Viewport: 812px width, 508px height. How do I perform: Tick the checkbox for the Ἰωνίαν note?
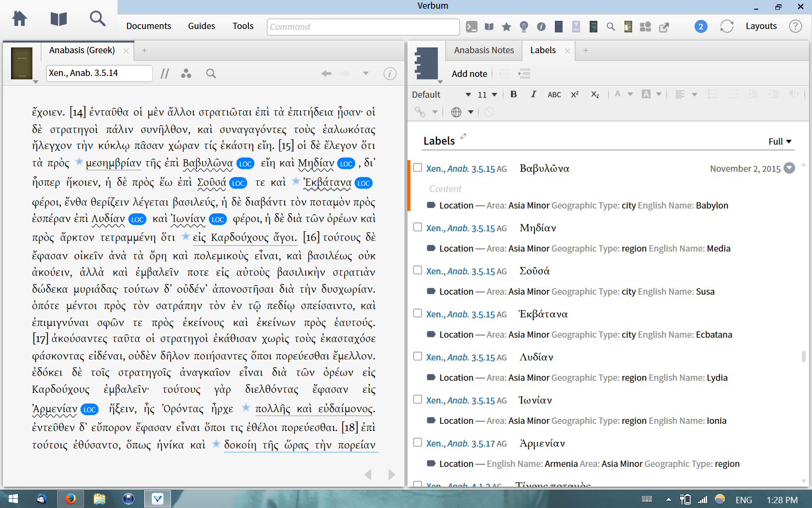[x=418, y=399]
